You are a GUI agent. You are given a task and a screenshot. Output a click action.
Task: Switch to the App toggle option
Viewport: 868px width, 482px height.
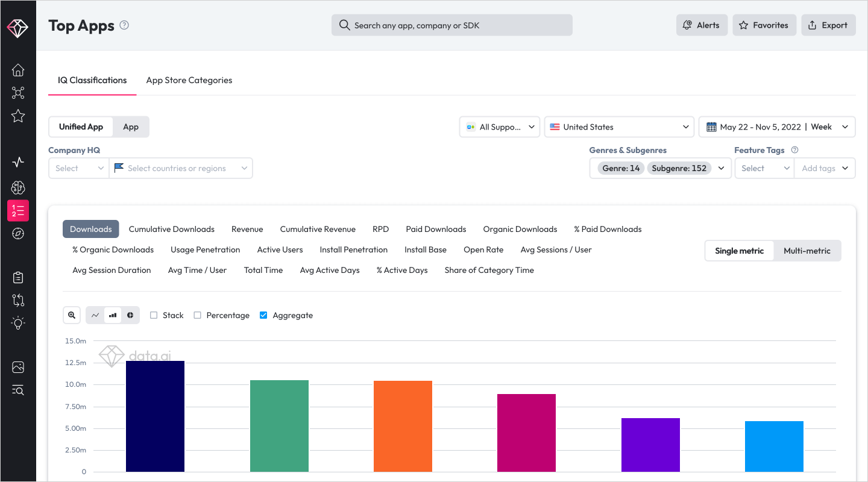point(131,127)
